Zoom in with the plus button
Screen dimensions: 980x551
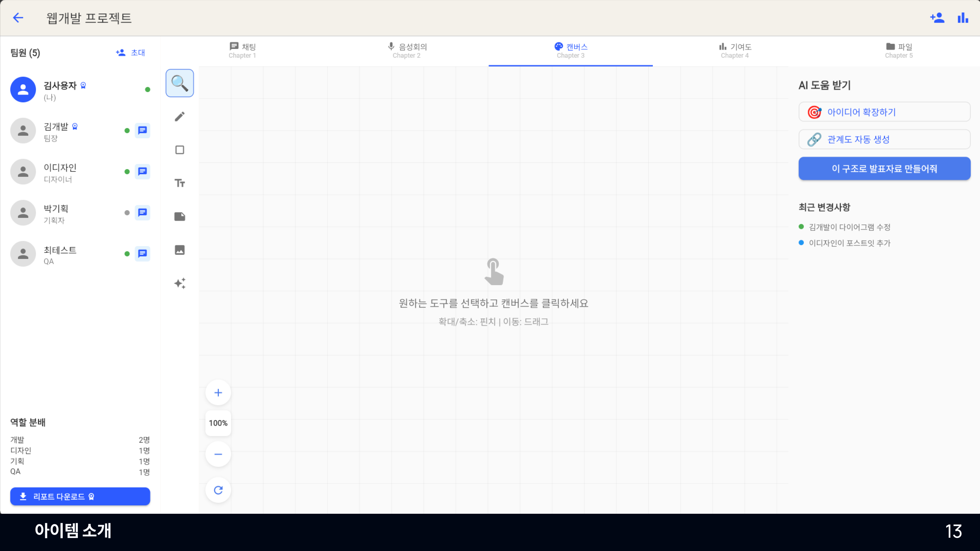click(218, 392)
